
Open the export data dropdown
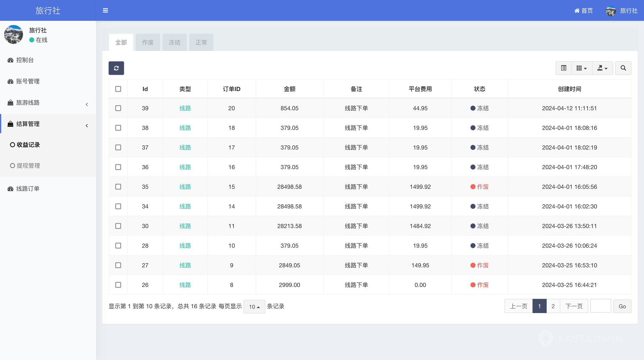tap(602, 68)
